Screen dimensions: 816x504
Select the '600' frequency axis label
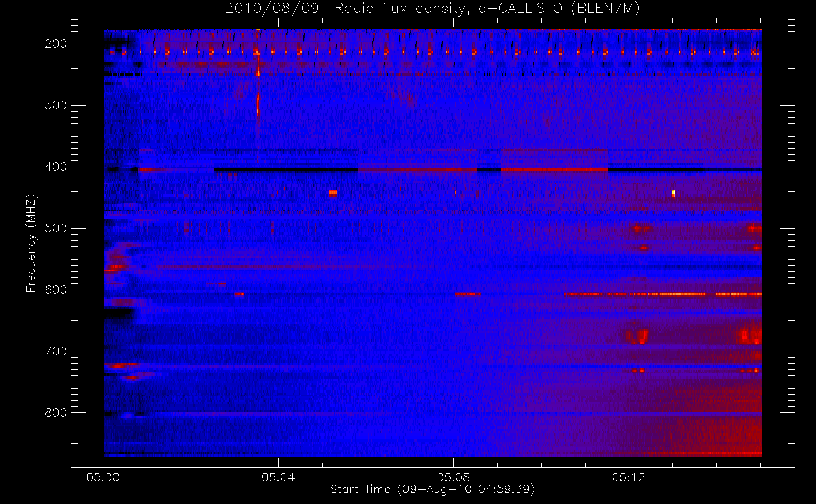point(56,290)
